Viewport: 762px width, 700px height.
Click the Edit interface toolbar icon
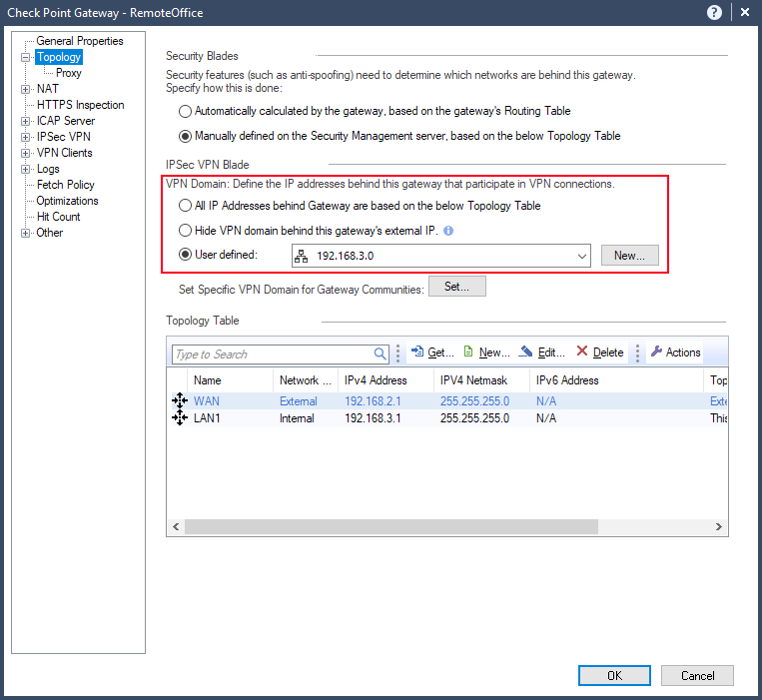[528, 352]
